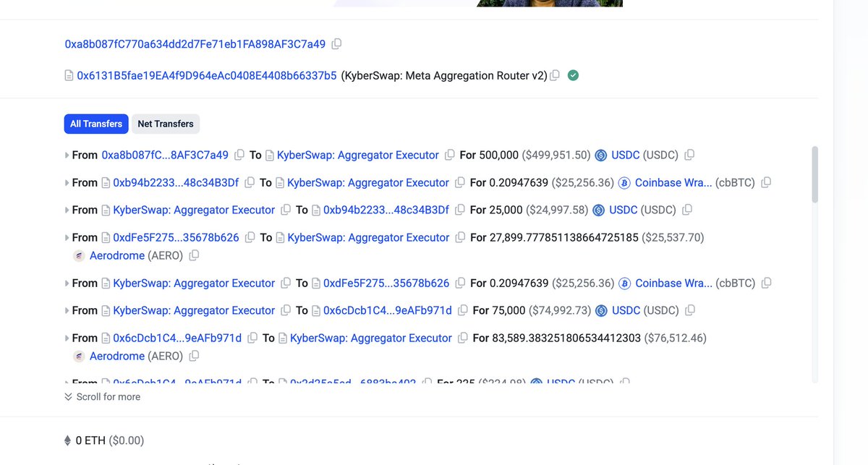Image resolution: width=868 pixels, height=465 pixels.
Task: Copy the KyberSwap Meta Aggregation Router v2 address
Action: coord(555,75)
